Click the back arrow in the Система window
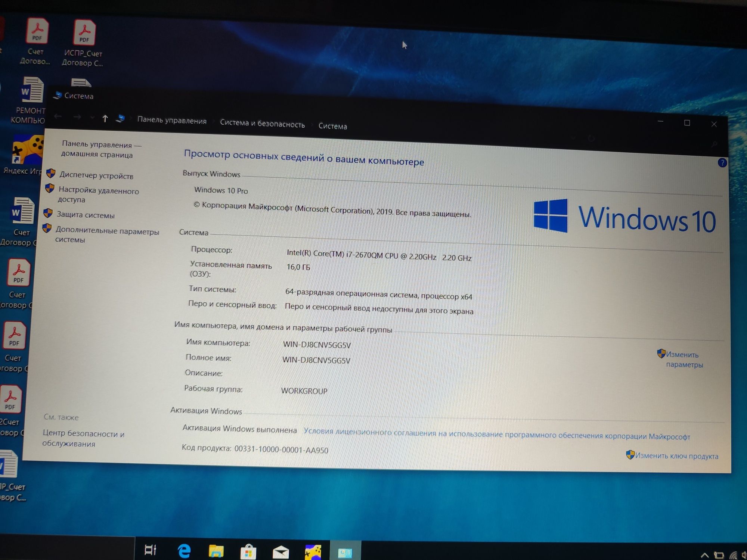Screen dimensions: 747x560 pyautogui.click(x=58, y=116)
